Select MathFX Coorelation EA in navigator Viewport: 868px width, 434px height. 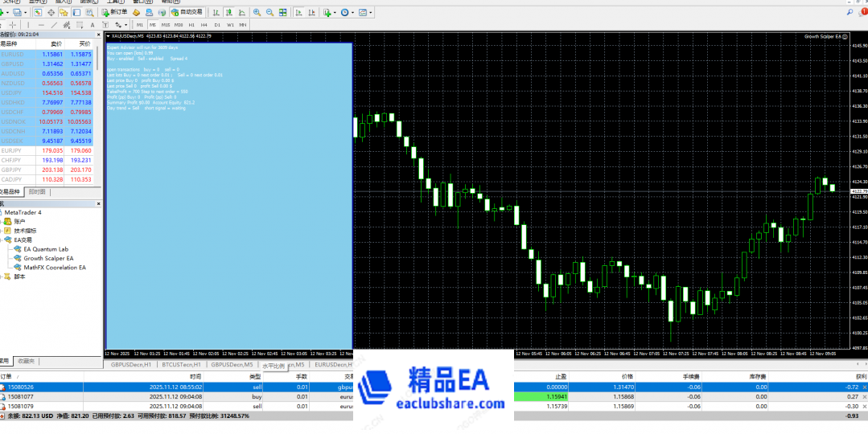point(54,268)
